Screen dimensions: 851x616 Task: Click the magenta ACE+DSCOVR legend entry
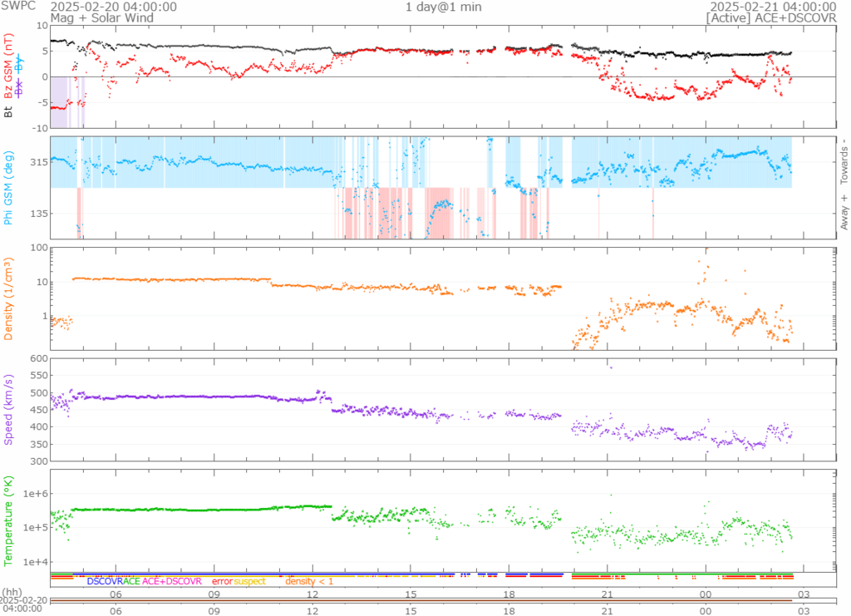[172, 582]
